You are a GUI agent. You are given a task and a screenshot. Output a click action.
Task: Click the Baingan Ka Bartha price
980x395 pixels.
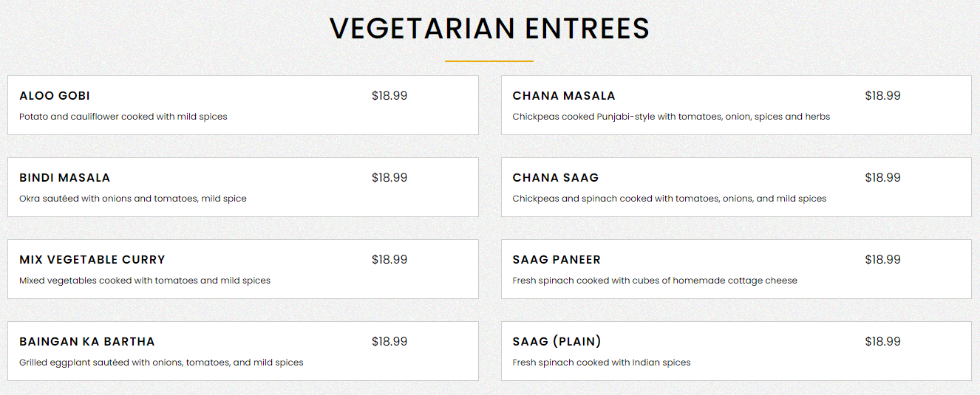tap(389, 342)
